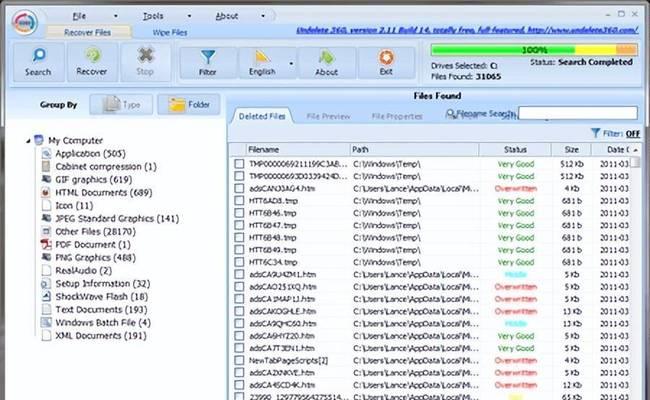Click the ShockWave Flash category icon
The height and width of the screenshot is (400, 650).
click(46, 297)
